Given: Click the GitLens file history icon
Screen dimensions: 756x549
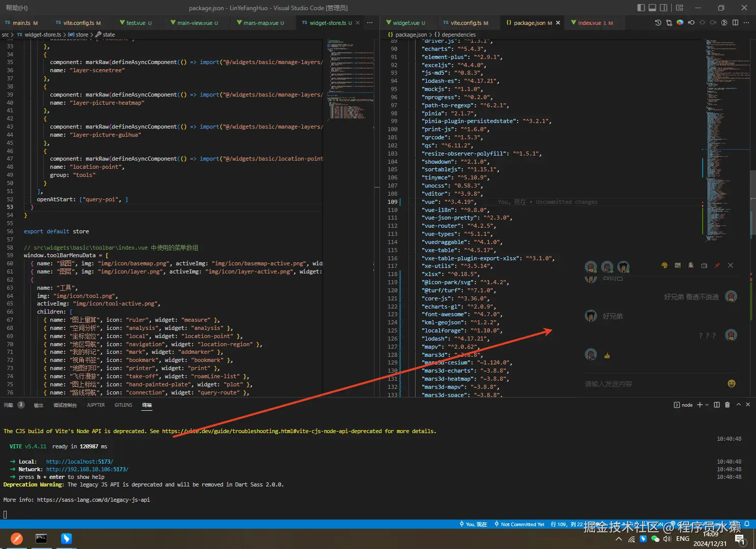Looking at the screenshot, I should 658,23.
